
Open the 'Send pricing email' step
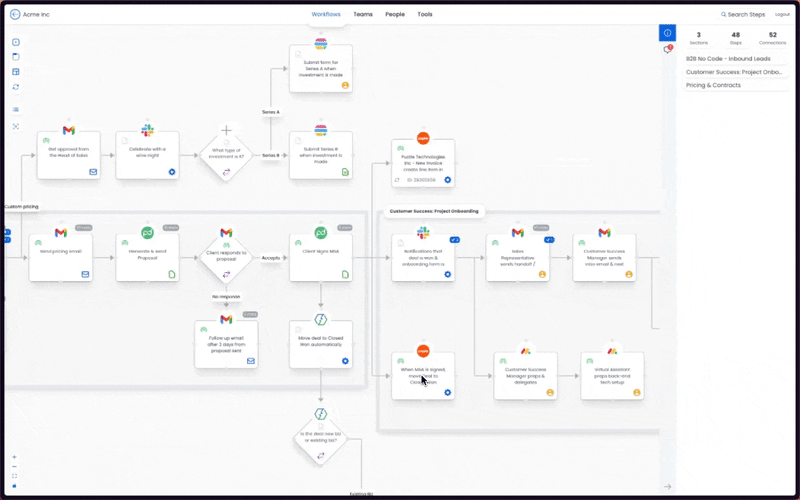click(61, 258)
